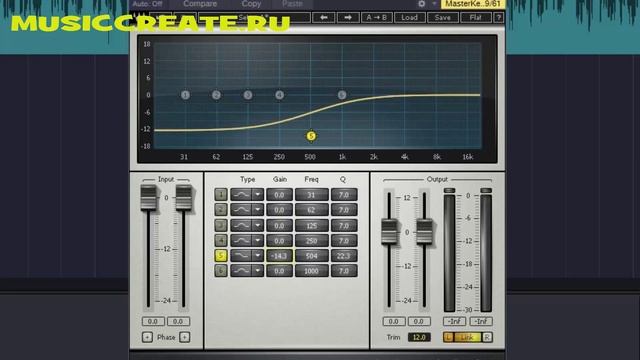The width and height of the screenshot is (640, 360).
Task: Click the Trim value 12.0
Action: tap(419, 337)
